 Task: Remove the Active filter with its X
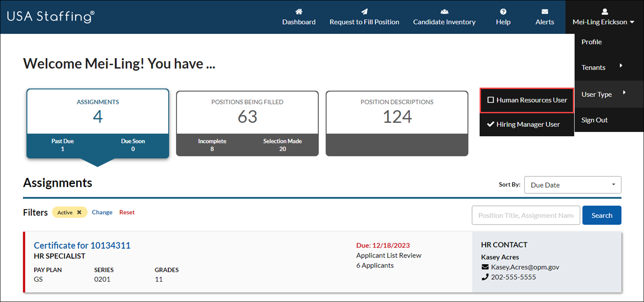point(79,212)
